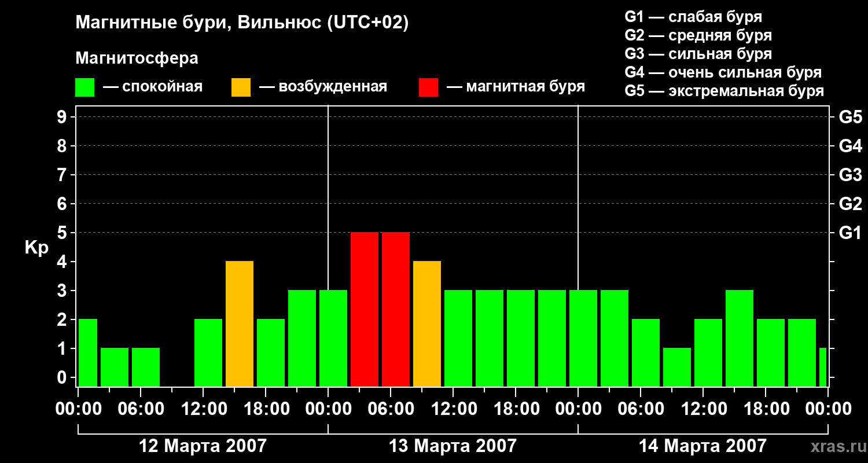Click the right-axis "G3" level label
The width and height of the screenshot is (868, 463).
click(850, 175)
